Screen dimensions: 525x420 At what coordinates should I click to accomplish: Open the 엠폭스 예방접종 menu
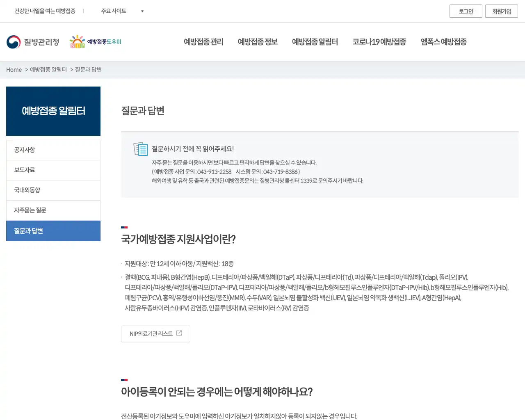(x=443, y=41)
